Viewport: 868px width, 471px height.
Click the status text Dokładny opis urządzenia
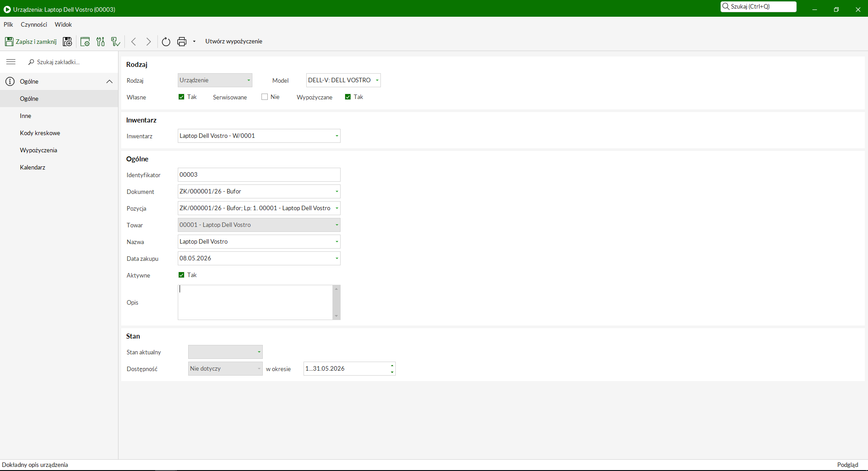35,465
